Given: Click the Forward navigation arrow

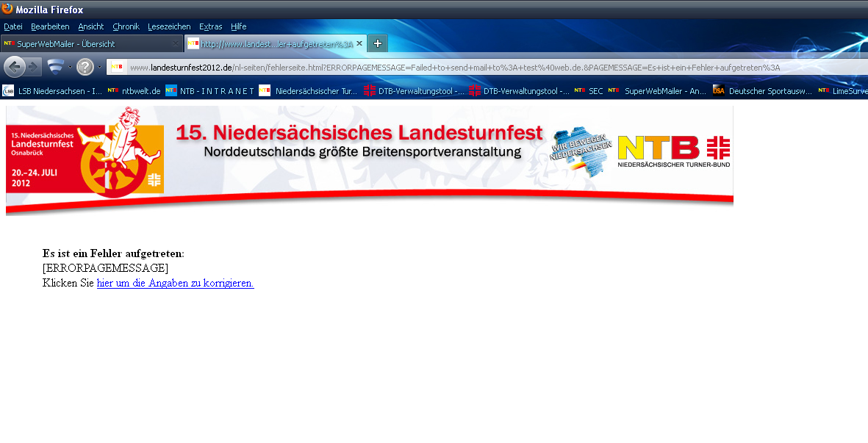Looking at the screenshot, I should [34, 68].
